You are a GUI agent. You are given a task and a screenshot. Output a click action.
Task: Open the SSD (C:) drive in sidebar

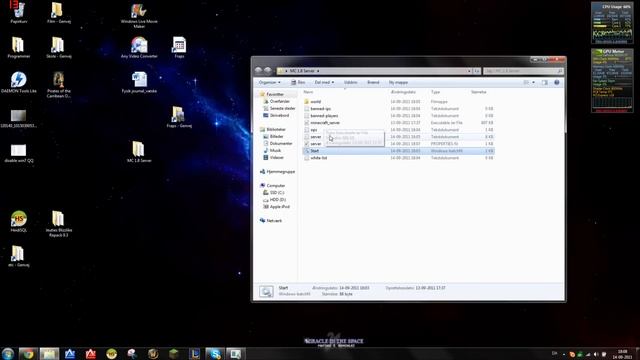click(274, 192)
